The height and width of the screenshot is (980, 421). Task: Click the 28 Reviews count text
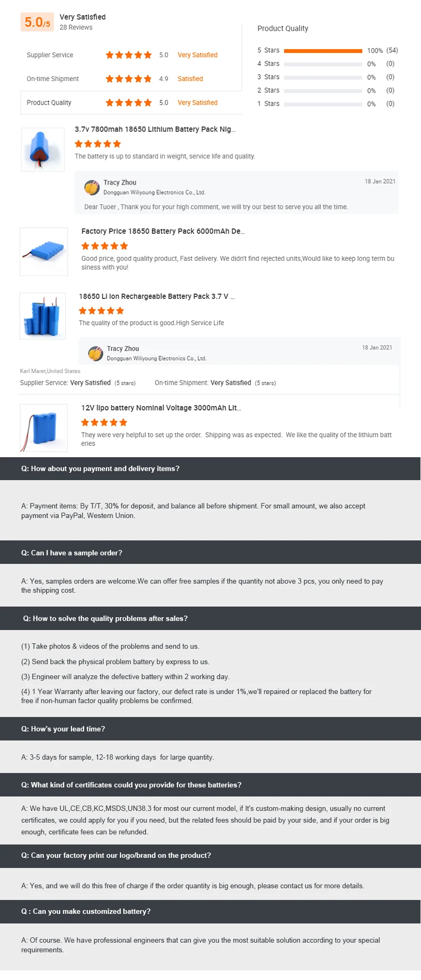[76, 27]
